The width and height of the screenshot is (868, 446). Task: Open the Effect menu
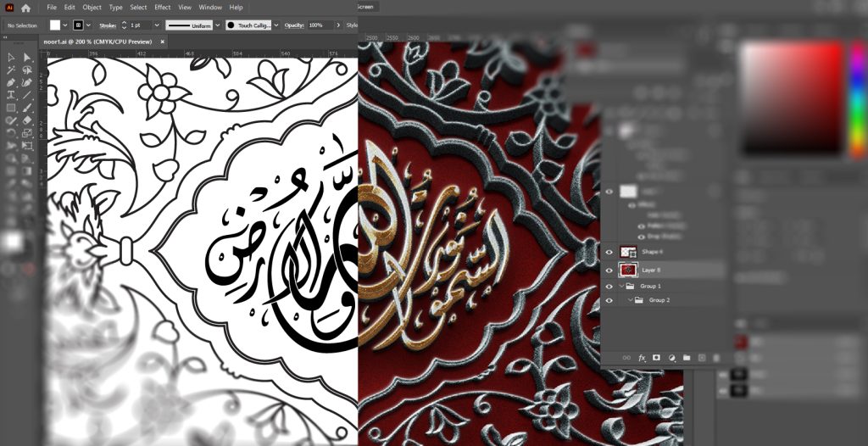(x=162, y=8)
